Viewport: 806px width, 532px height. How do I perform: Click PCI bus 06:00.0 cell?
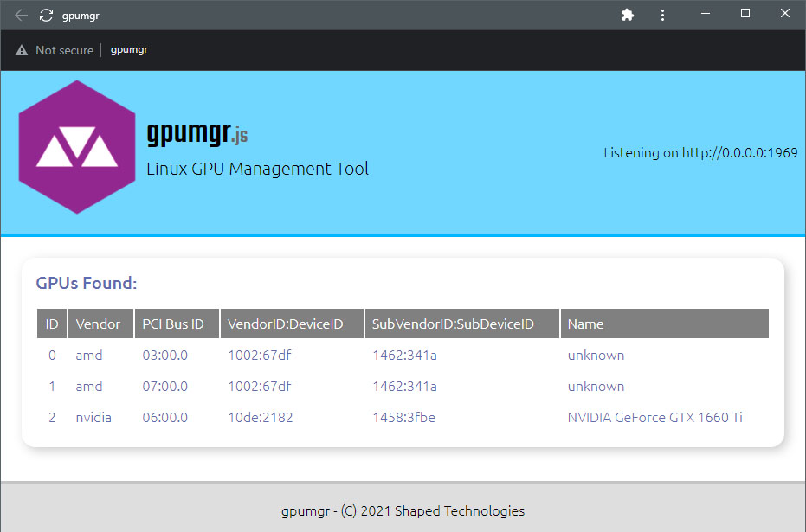(x=165, y=418)
